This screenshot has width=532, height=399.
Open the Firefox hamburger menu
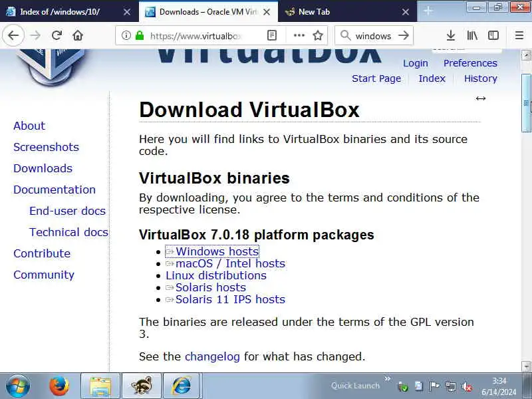pyautogui.click(x=519, y=35)
